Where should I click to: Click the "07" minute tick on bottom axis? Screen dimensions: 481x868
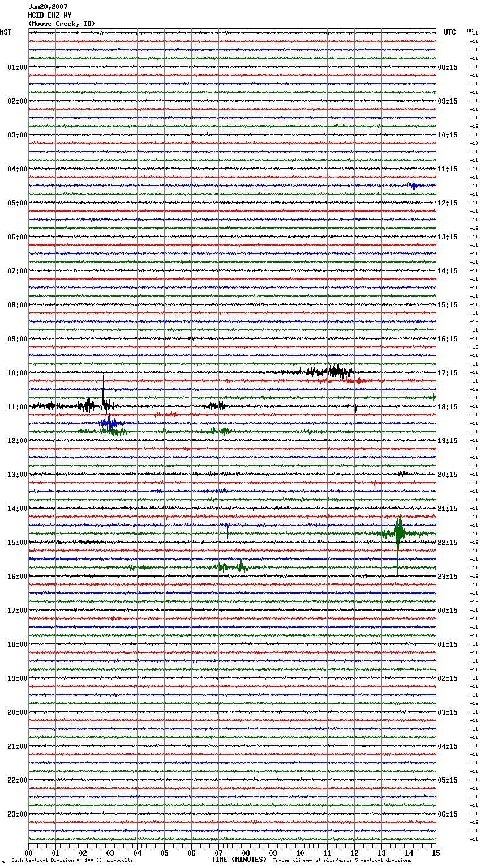point(218,853)
